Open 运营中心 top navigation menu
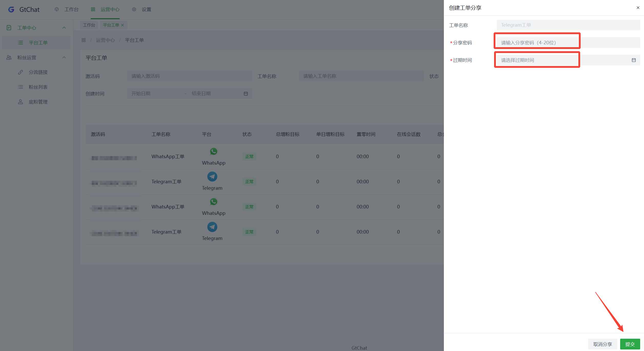 [105, 9]
